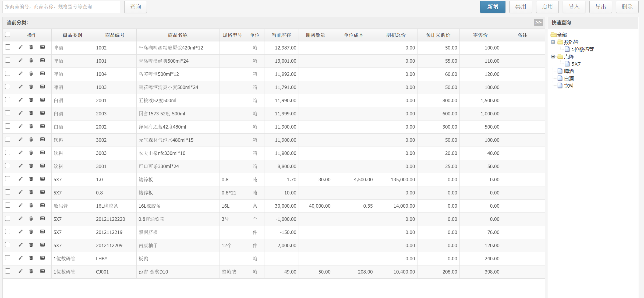This screenshot has width=644, height=298.
Task: Collapse the 数码管 tree node
Action: click(553, 42)
